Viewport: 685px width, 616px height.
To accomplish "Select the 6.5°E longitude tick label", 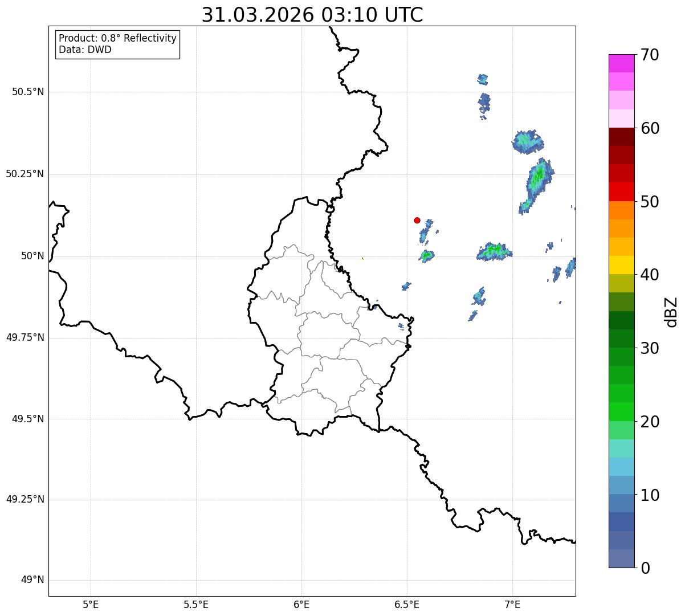I will click(x=407, y=604).
